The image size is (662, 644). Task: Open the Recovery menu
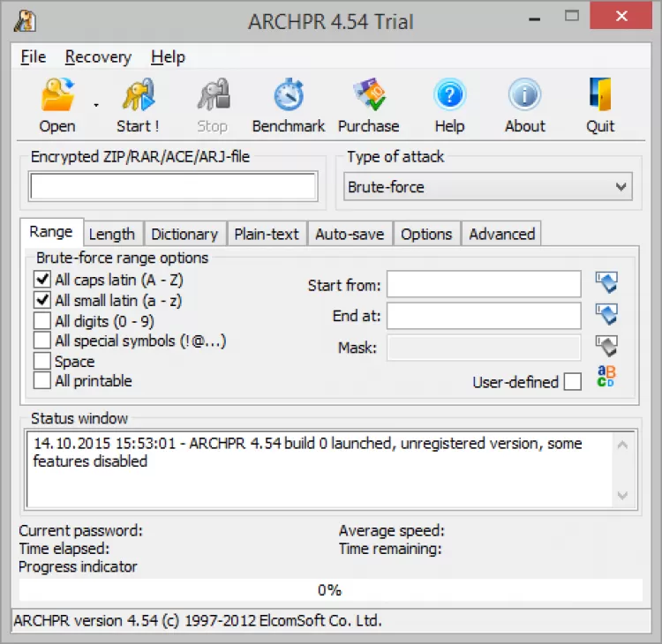[x=98, y=57]
